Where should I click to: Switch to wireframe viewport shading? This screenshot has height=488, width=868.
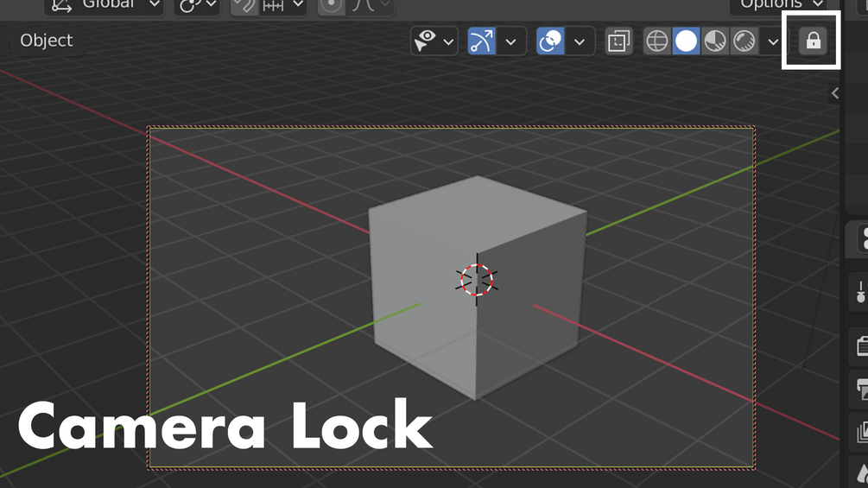tap(657, 41)
